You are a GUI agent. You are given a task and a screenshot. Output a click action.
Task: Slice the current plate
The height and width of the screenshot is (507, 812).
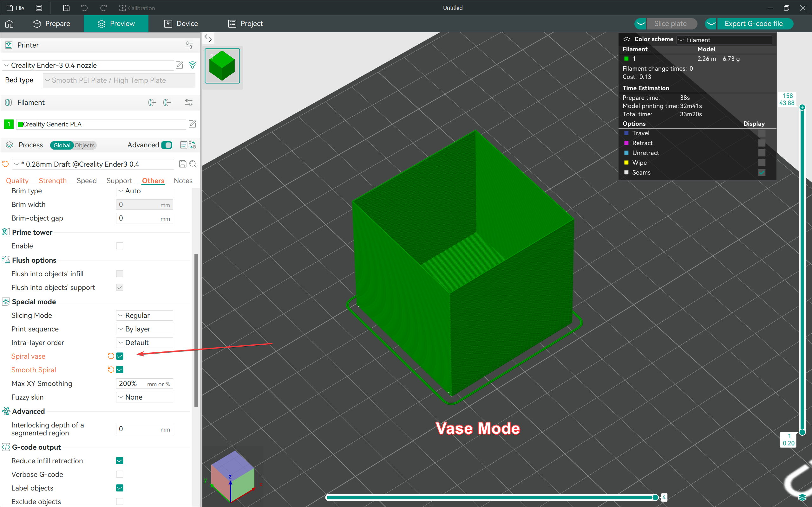pos(671,23)
